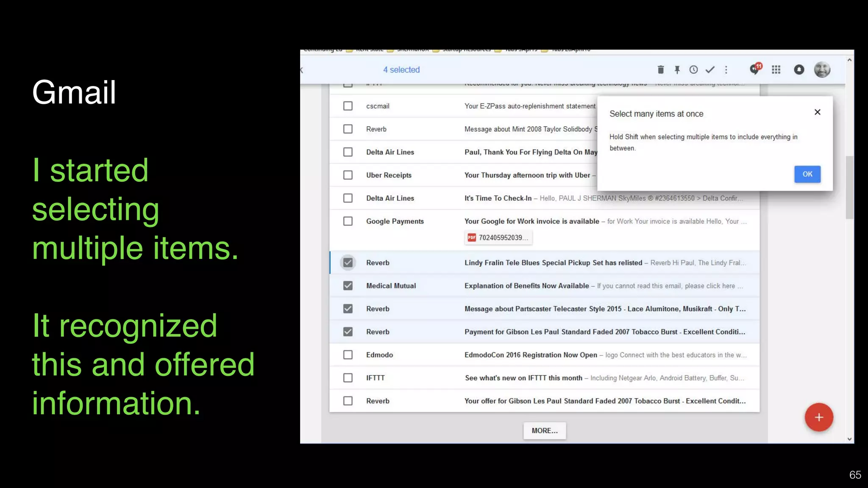The height and width of the screenshot is (488, 868).
Task: Open Lindy Fralin Tele Blues Special email
Action: 544,263
